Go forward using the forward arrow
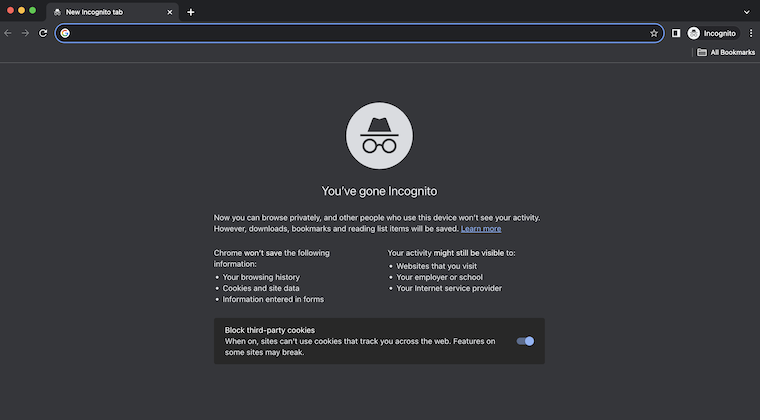The width and height of the screenshot is (760, 420). [x=25, y=33]
